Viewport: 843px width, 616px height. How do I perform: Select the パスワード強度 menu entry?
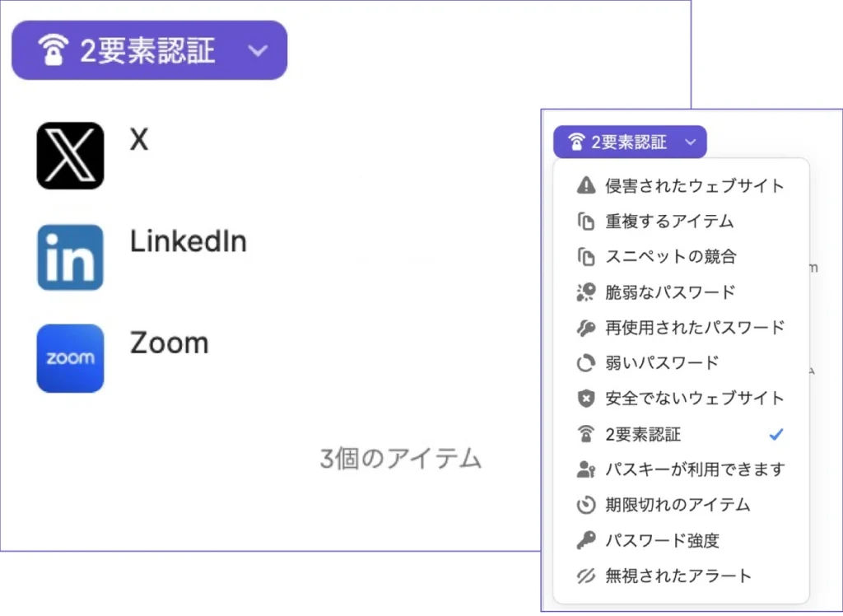pos(661,540)
